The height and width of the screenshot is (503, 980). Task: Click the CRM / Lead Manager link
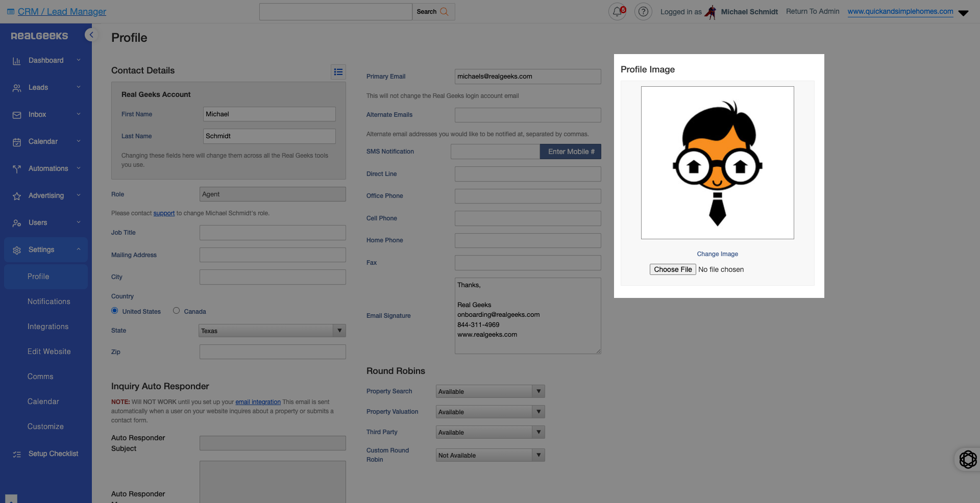(x=62, y=12)
